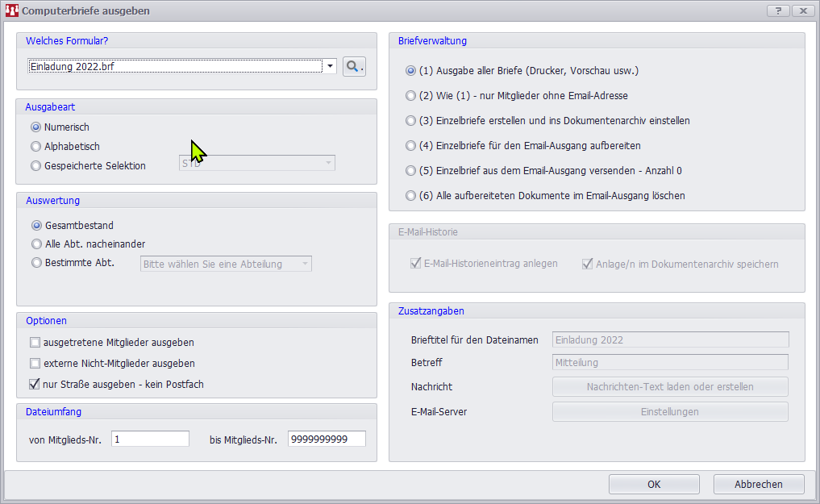Click the magnifier search icon beside formular field
The image size is (820, 504).
click(354, 67)
